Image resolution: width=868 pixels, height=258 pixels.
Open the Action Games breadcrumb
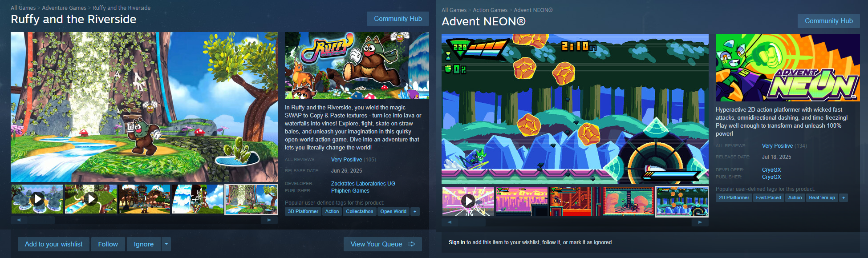tap(490, 10)
